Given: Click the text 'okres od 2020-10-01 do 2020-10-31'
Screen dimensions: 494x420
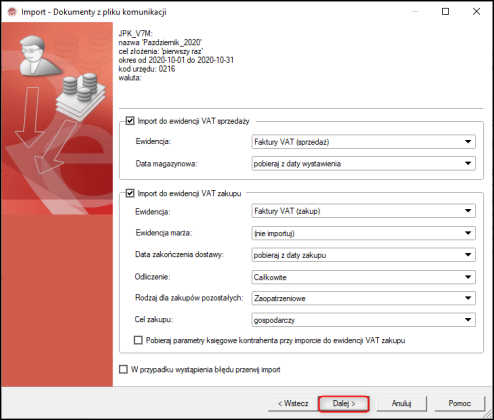Looking at the screenshot, I should click(176, 60).
